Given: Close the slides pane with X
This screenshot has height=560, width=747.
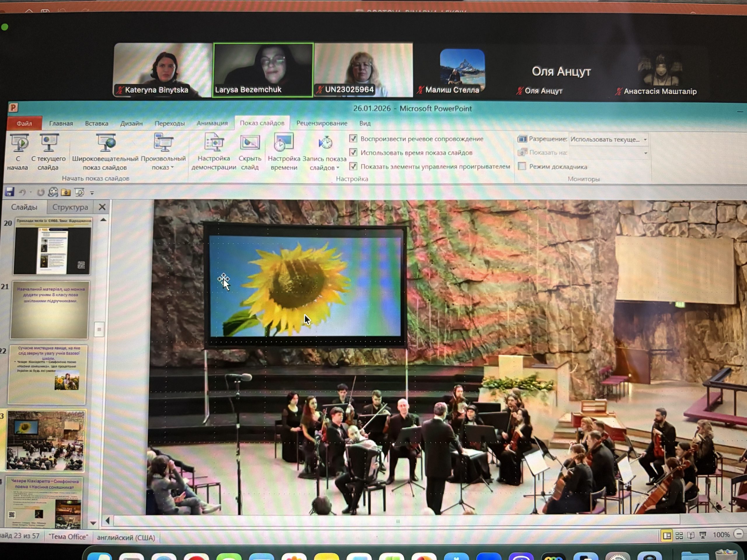Looking at the screenshot, I should point(102,207).
